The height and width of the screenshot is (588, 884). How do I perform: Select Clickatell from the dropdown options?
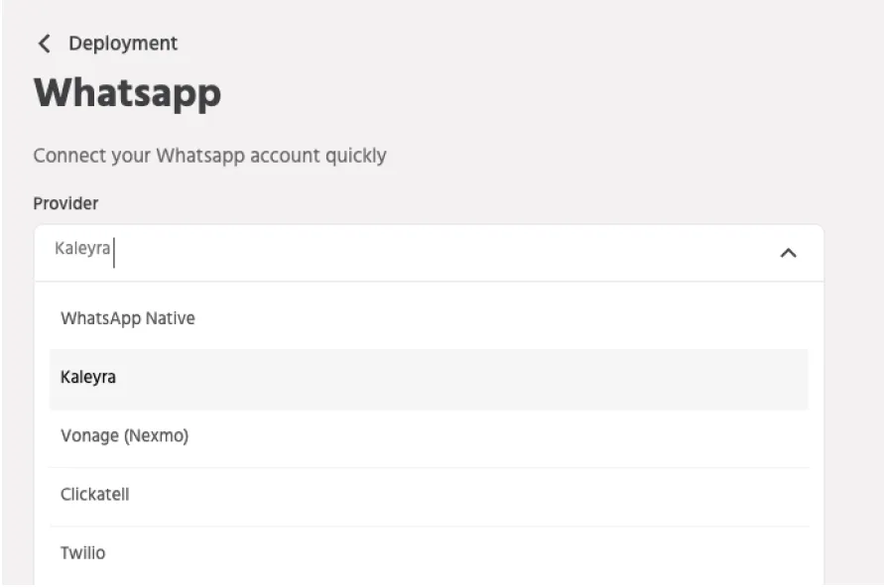429,496
